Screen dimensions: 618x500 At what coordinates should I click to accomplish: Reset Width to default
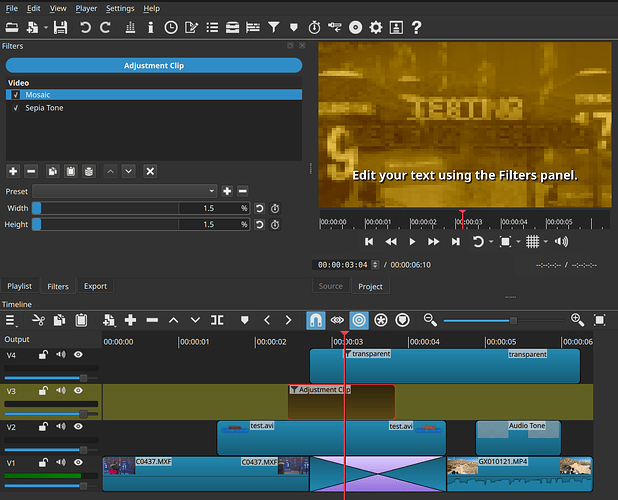coord(259,208)
